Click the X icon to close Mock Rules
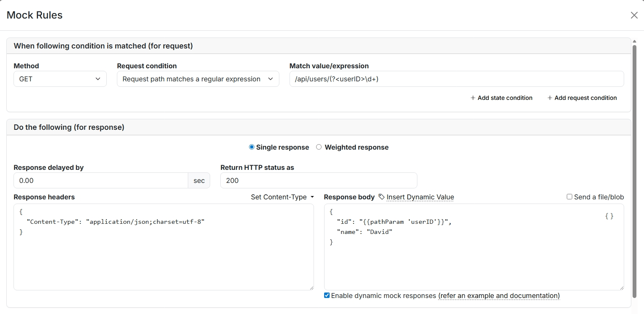The image size is (644, 314). [x=634, y=15]
